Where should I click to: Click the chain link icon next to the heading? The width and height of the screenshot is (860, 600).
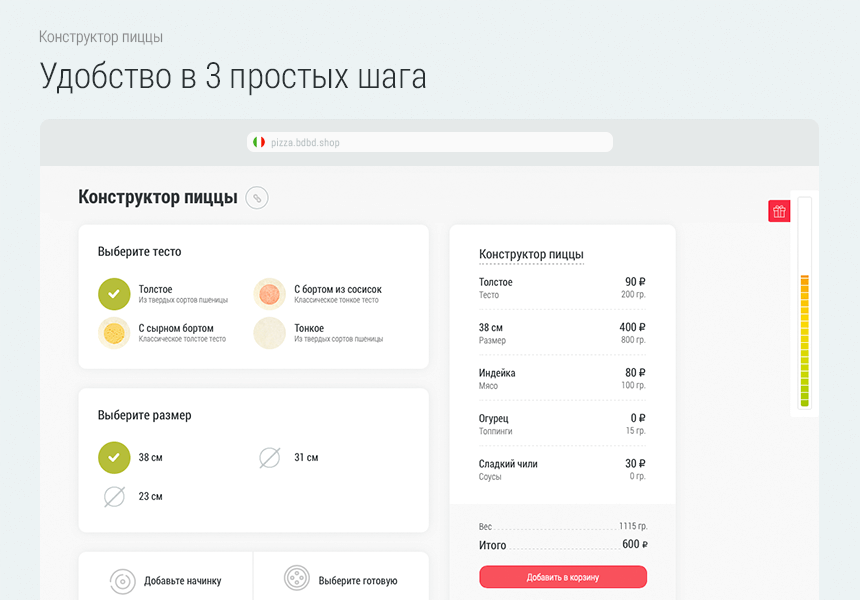click(257, 198)
